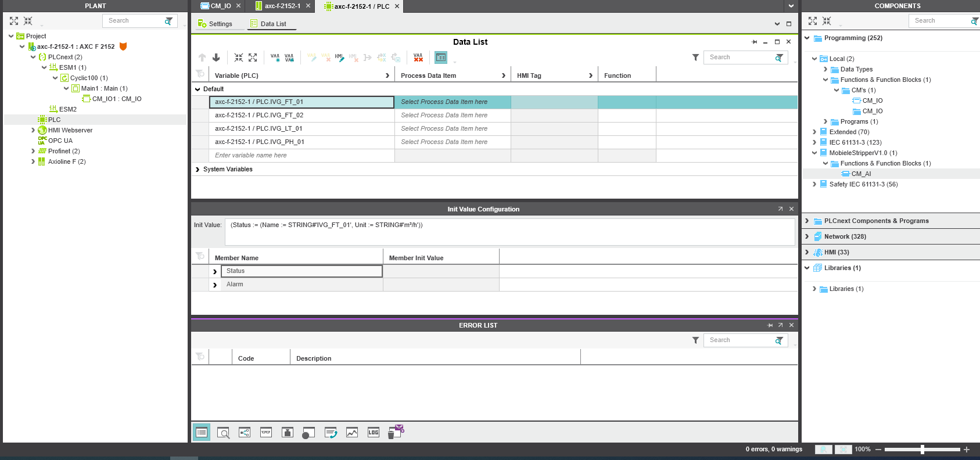Expand the System Variables group
Image resolution: width=980 pixels, height=460 pixels.
pyautogui.click(x=198, y=170)
